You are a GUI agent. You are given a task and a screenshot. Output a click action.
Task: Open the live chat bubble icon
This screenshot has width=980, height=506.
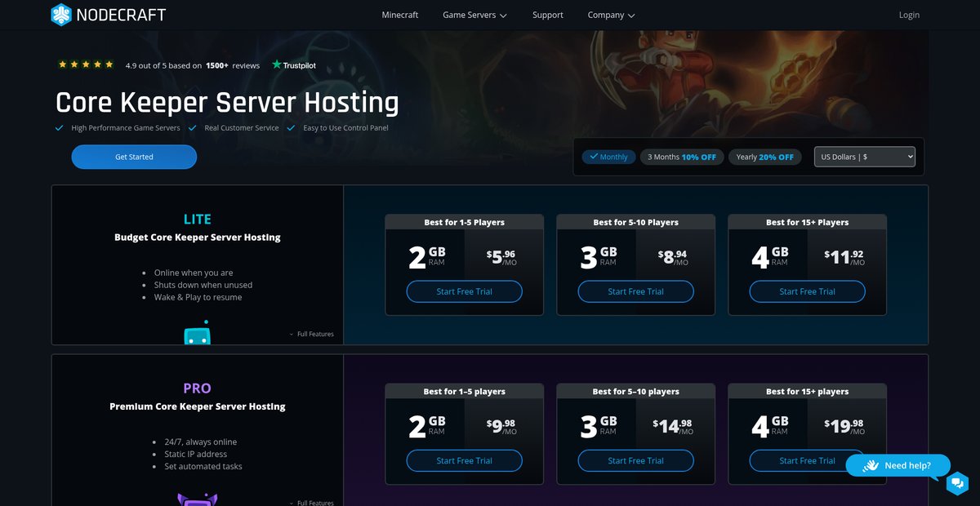[x=957, y=483]
